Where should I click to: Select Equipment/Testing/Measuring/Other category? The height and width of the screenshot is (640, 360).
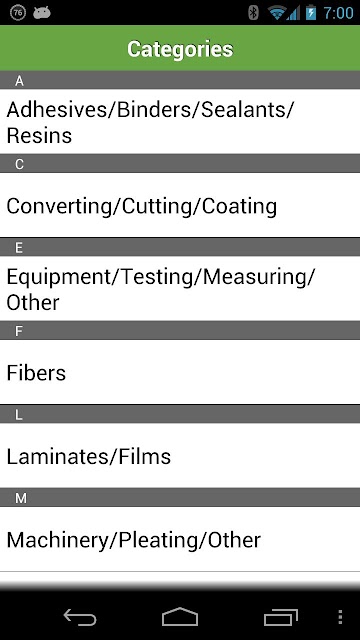coord(180,289)
